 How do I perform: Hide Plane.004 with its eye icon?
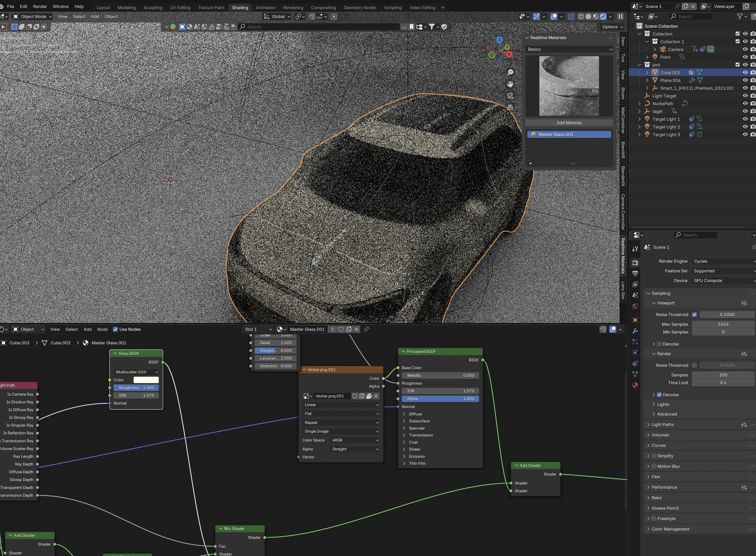pyautogui.click(x=745, y=80)
